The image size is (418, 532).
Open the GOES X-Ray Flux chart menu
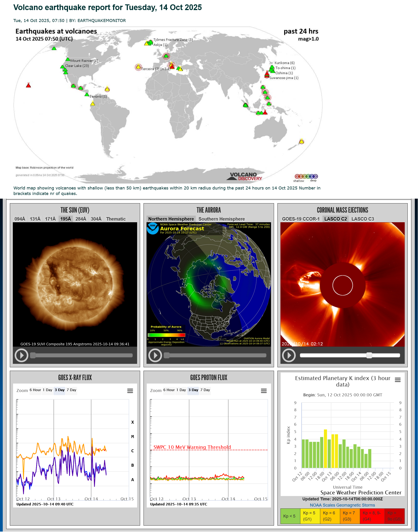click(x=130, y=391)
